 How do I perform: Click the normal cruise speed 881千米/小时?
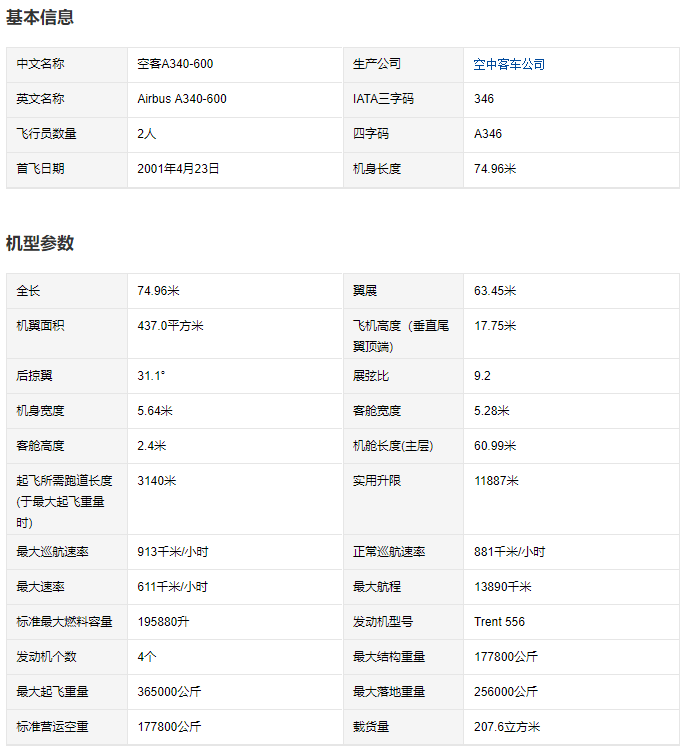coord(510,552)
